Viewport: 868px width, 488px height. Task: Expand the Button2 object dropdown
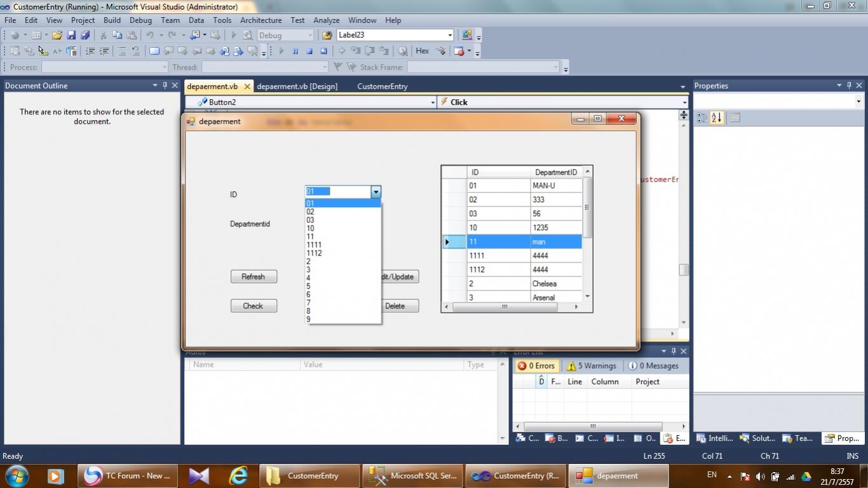click(x=433, y=102)
